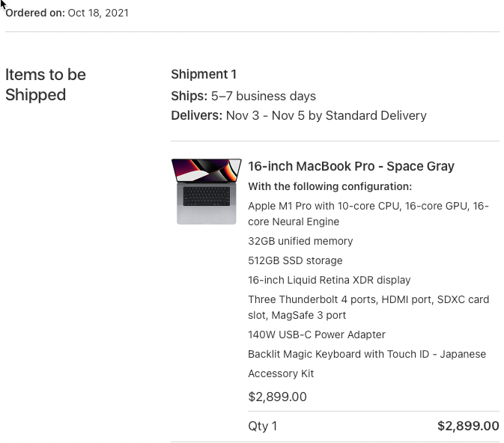504x443 pixels.
Task: Click the 512GB SSD storage line
Action: coord(295,260)
